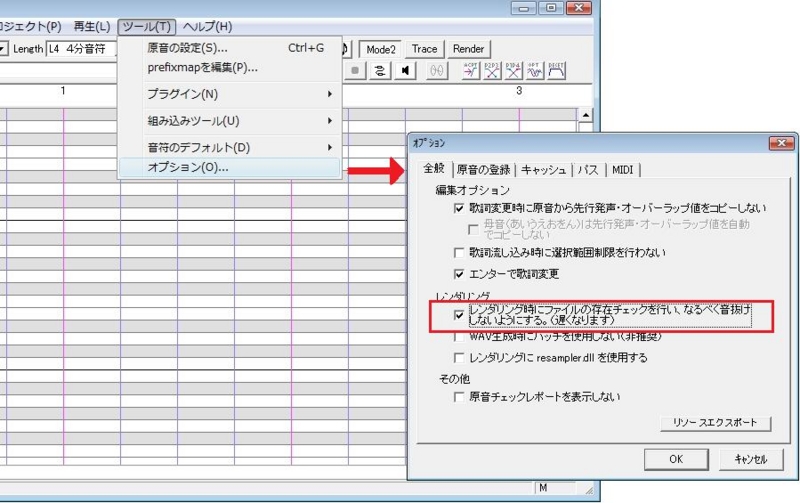Expand the プラグイン(N) submenu
Screen dimensions: 800x503
point(229,94)
